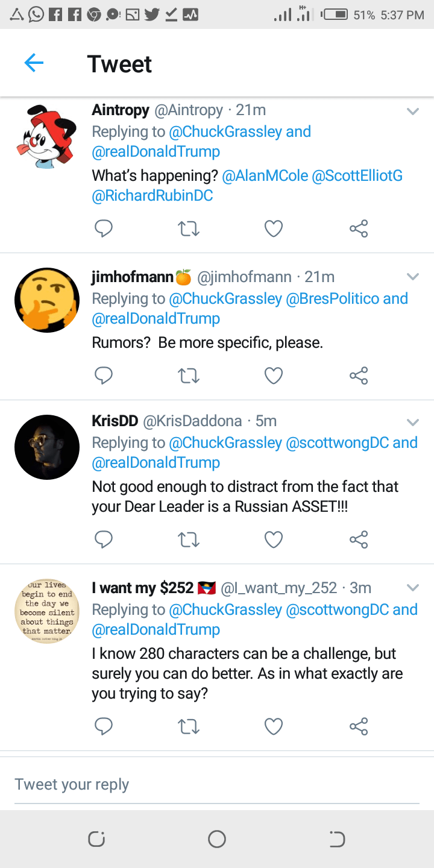The image size is (434, 868).
Task: Like jimhofmann's tweet
Action: click(x=274, y=376)
